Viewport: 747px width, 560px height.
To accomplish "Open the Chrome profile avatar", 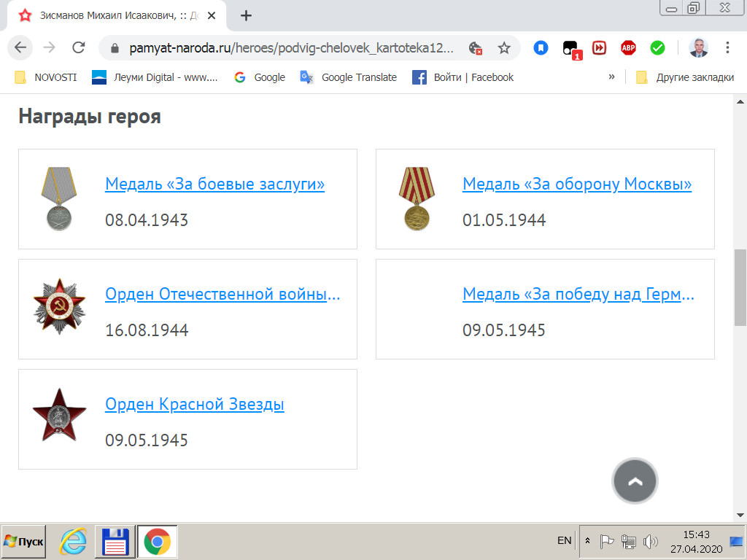I will click(698, 48).
